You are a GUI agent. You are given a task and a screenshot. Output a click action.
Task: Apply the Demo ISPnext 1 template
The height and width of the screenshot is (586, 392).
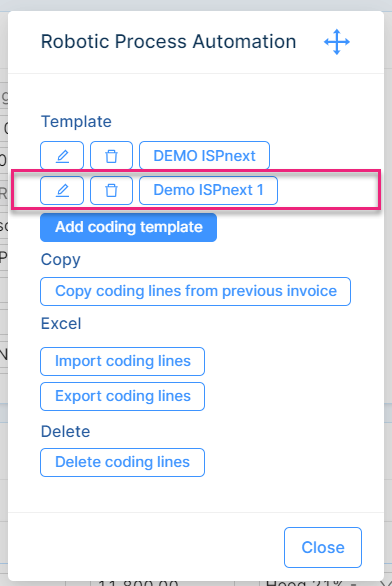(209, 190)
